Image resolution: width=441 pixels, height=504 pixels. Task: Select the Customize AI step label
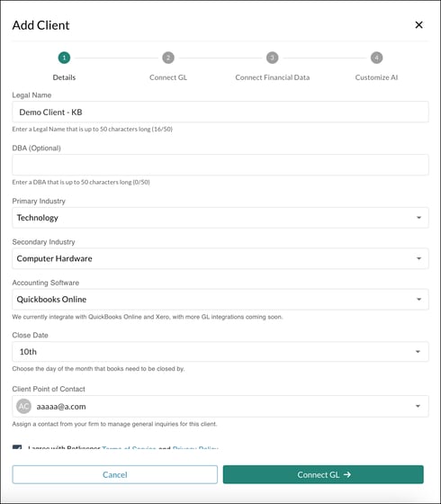point(376,77)
